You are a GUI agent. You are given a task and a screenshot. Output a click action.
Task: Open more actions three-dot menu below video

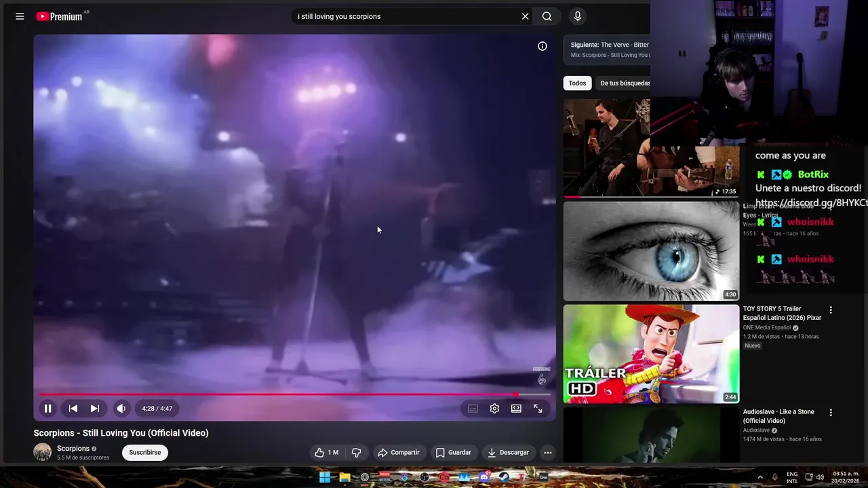[548, 453]
